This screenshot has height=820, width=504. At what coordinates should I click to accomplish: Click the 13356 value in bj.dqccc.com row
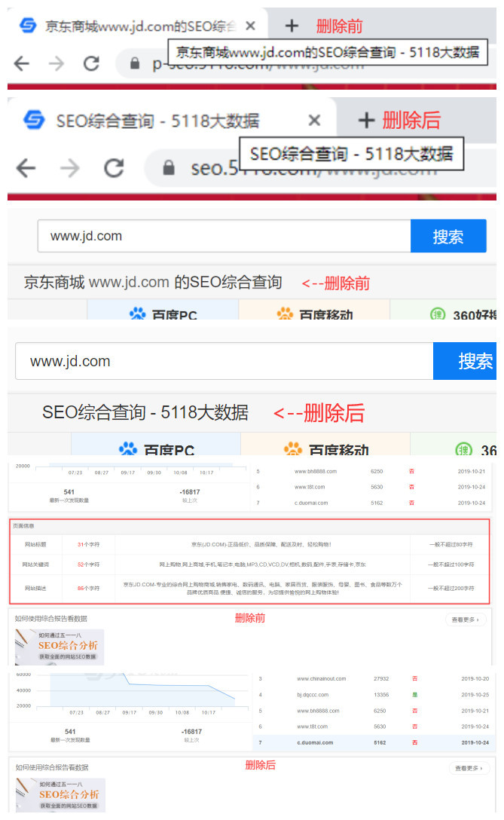(x=381, y=695)
